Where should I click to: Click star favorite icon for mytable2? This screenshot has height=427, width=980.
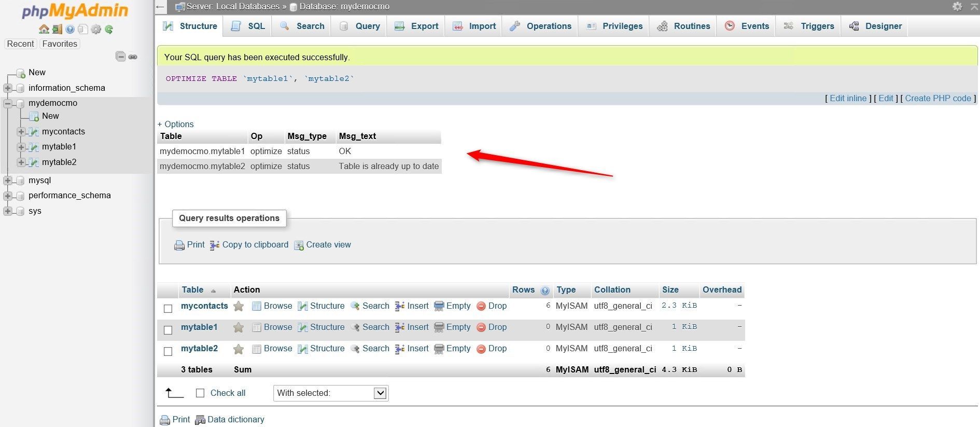click(x=239, y=349)
